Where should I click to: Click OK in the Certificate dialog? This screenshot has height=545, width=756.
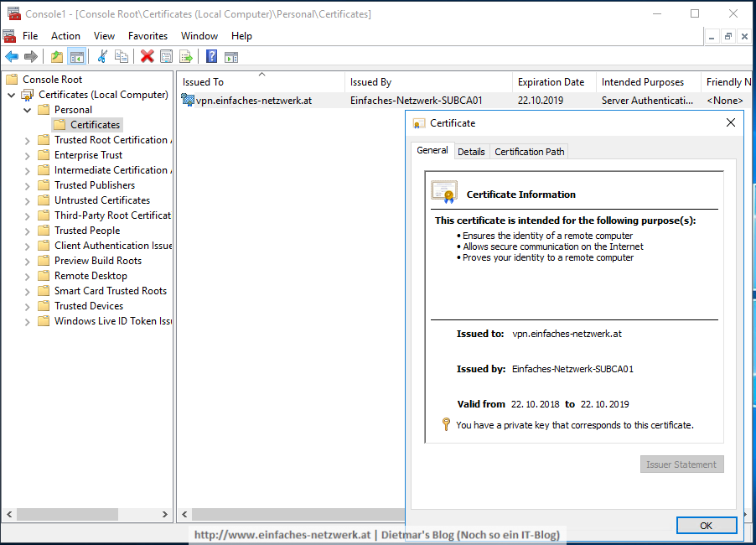707,526
